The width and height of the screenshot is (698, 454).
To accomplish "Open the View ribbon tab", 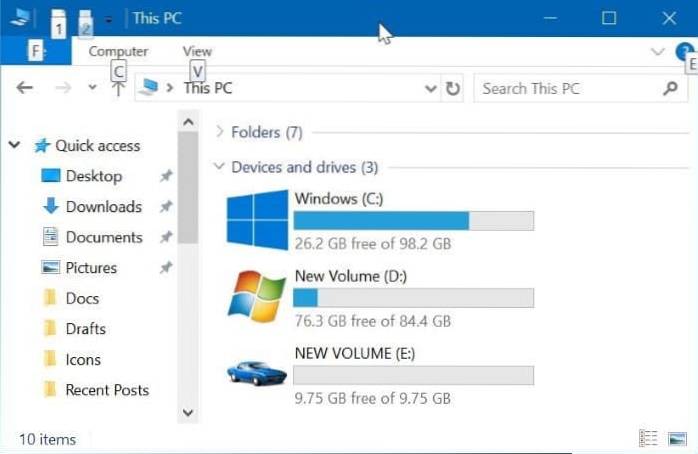I will 197,51.
